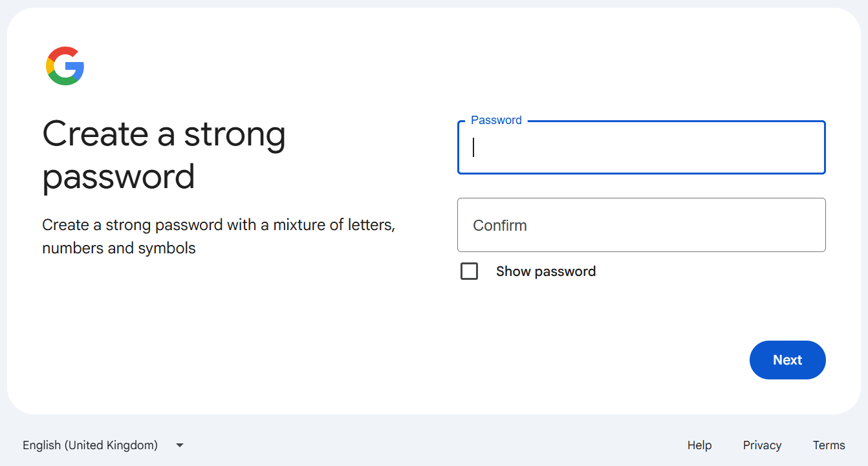
Task: Focus the Password input field
Action: point(641,148)
